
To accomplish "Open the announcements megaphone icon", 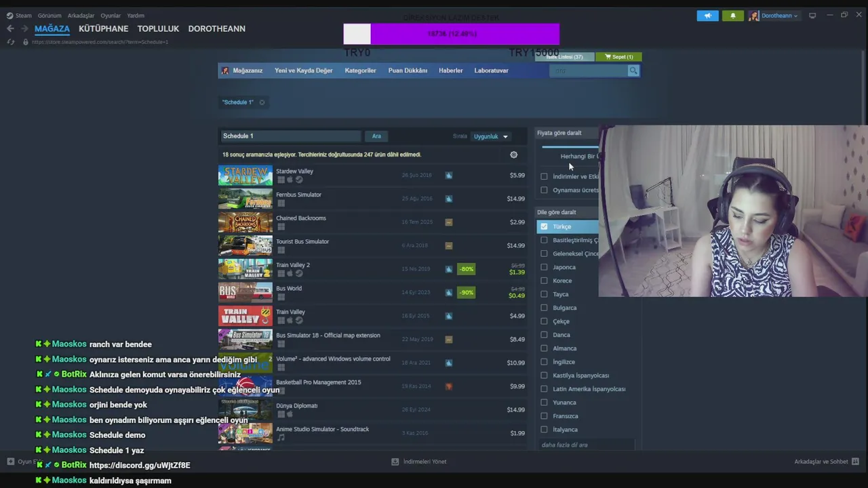I will [707, 16].
